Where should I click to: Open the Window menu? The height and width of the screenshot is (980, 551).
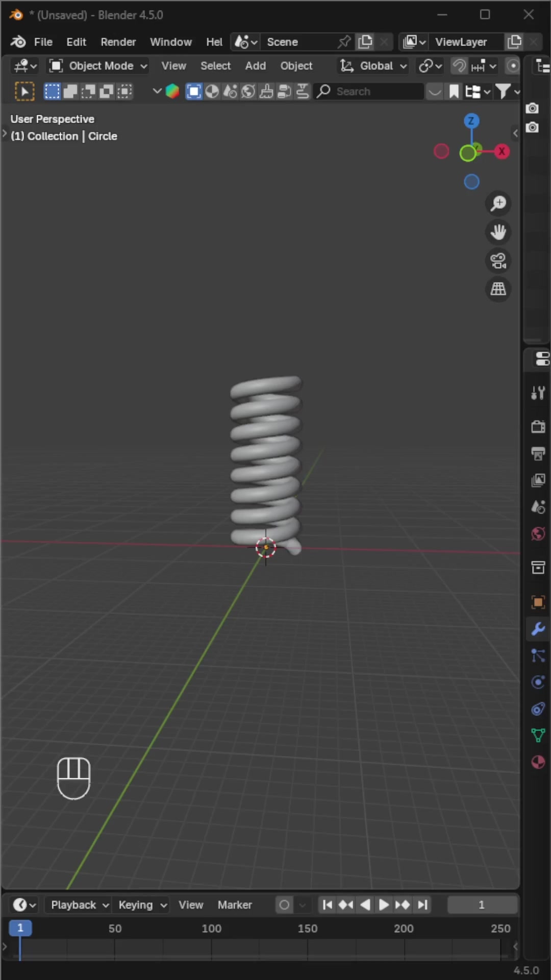pyautogui.click(x=171, y=42)
